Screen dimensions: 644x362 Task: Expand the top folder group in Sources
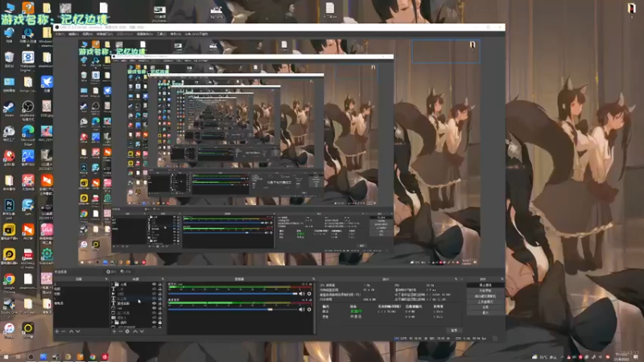point(112,284)
